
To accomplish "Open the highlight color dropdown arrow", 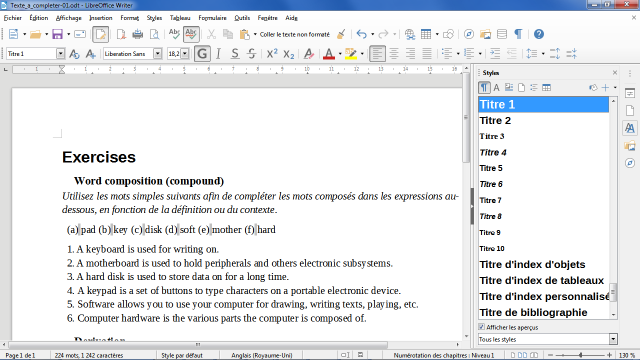I will [x=362, y=54].
